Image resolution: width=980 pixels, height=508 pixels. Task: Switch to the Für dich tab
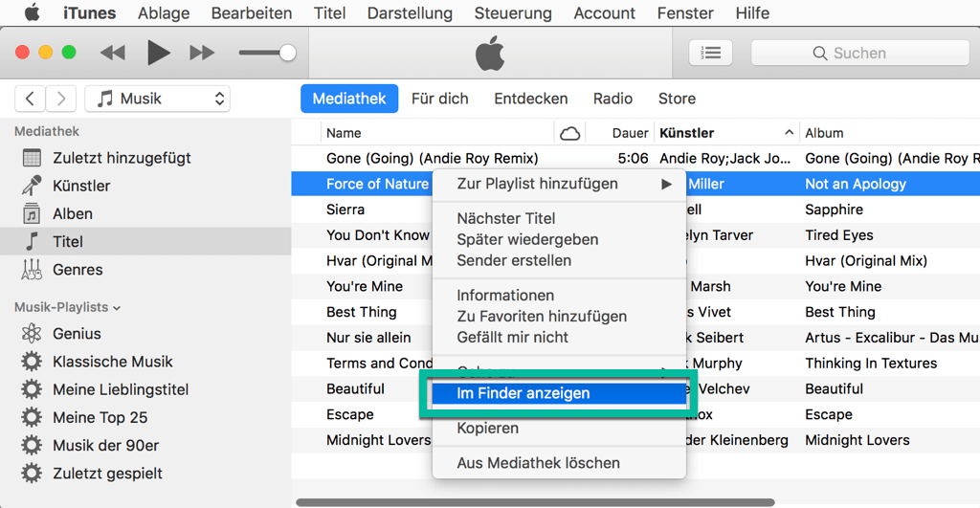click(440, 99)
